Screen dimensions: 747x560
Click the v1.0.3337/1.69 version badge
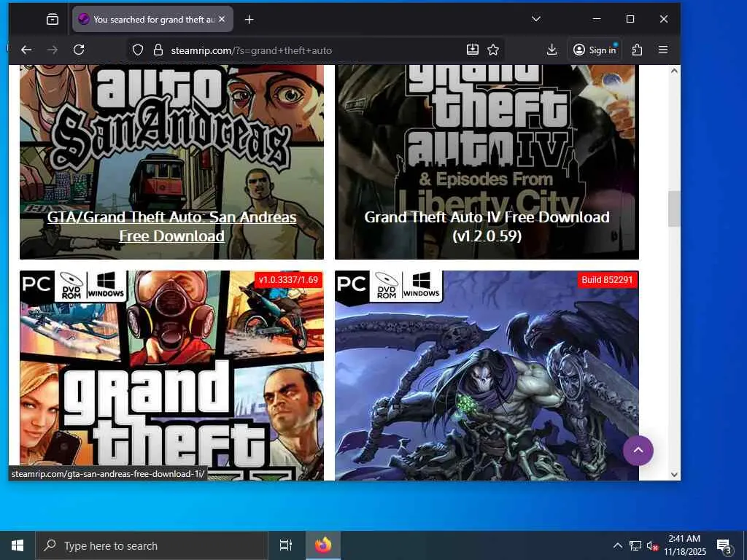(288, 280)
